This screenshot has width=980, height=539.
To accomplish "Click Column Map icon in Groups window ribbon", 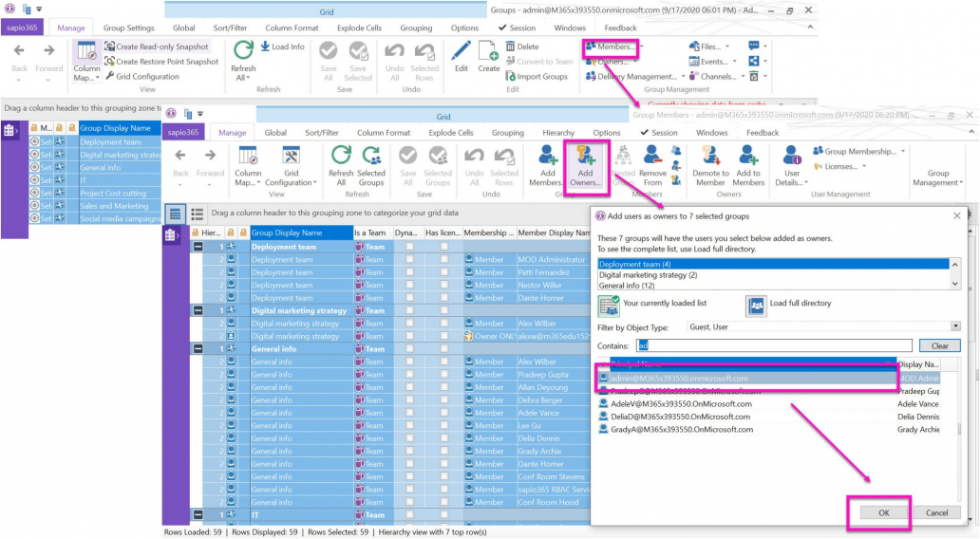I will (x=86, y=62).
